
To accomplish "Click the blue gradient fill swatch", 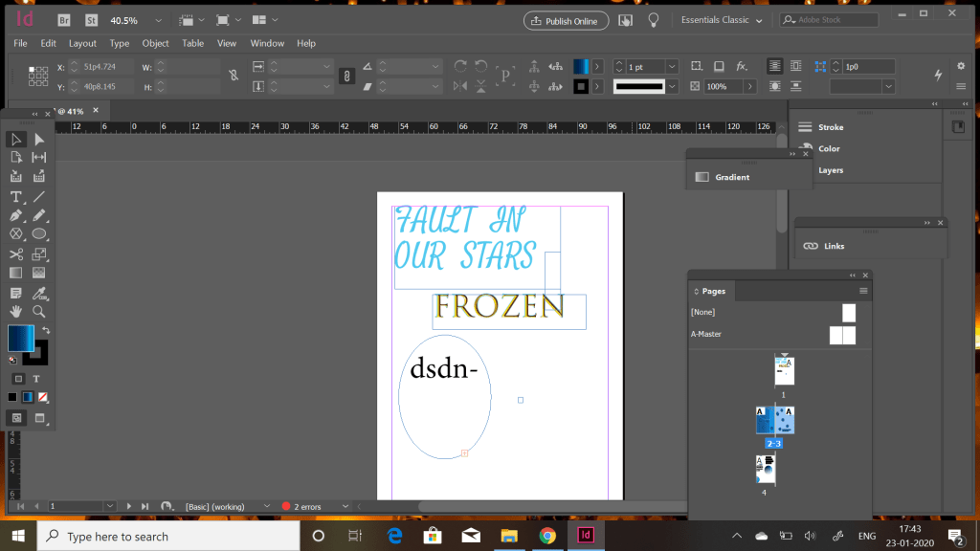I will click(20, 338).
